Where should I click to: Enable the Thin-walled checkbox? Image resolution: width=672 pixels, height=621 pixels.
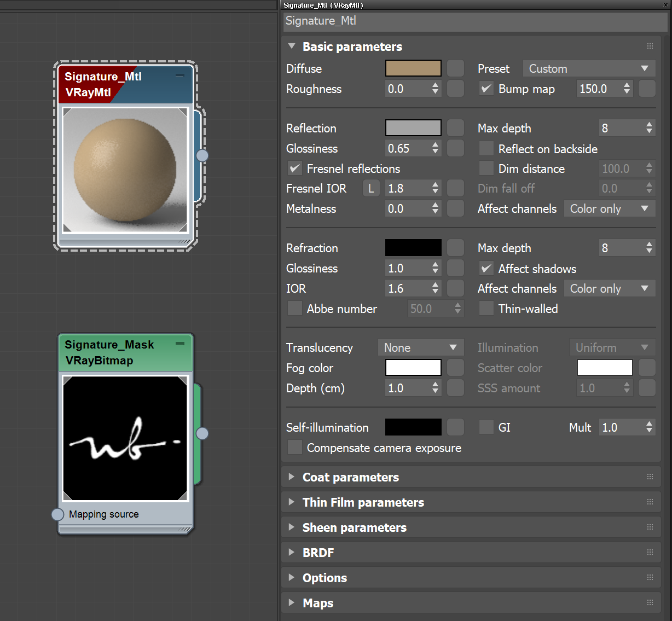pyautogui.click(x=486, y=309)
